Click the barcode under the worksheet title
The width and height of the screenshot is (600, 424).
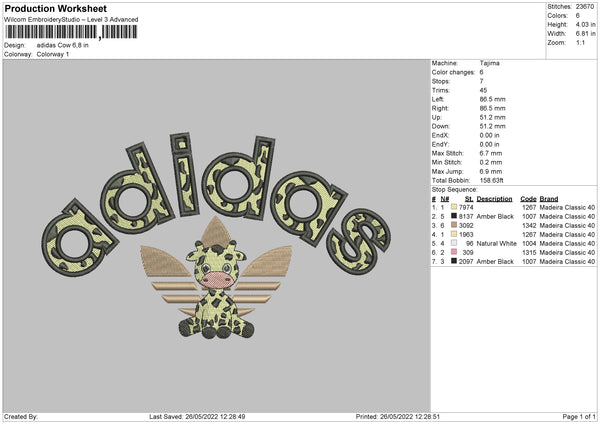pos(71,32)
